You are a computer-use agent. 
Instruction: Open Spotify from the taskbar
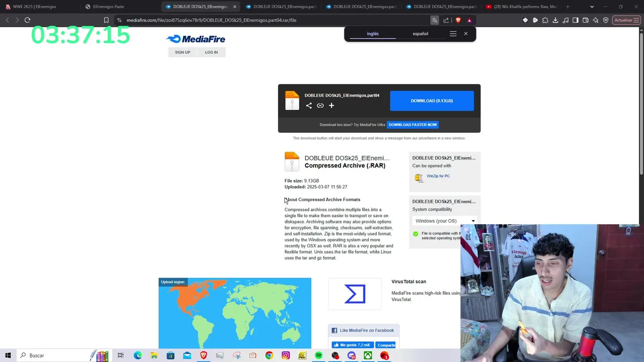(318, 355)
